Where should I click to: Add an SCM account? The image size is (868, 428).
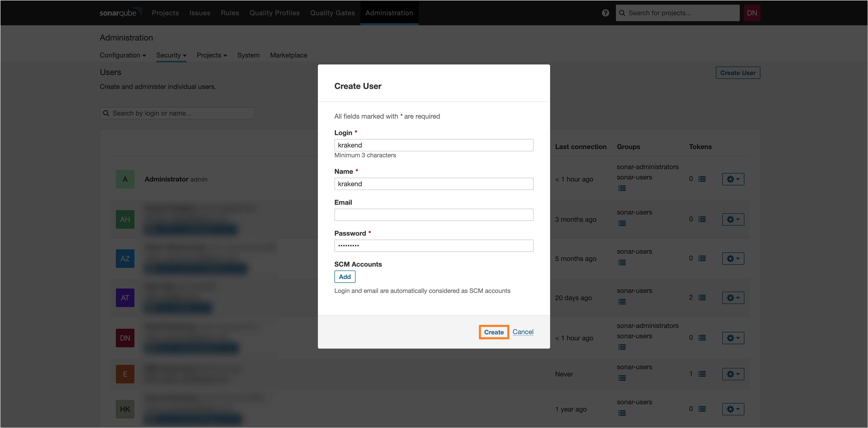click(x=345, y=276)
